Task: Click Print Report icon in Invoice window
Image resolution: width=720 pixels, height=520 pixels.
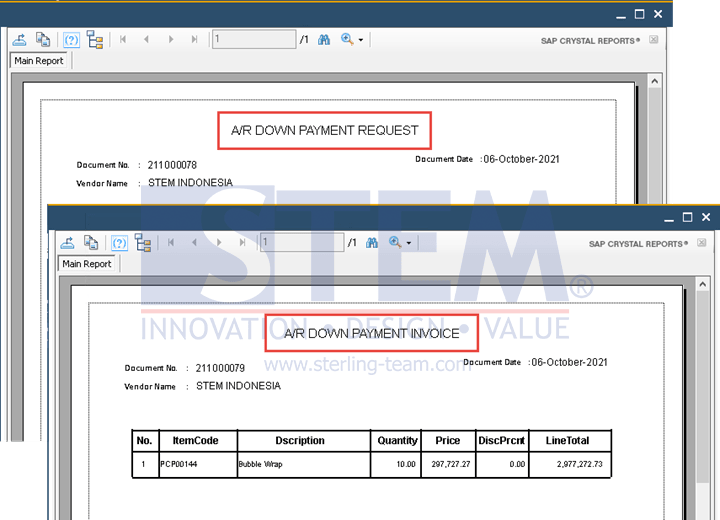Action: tap(91, 243)
